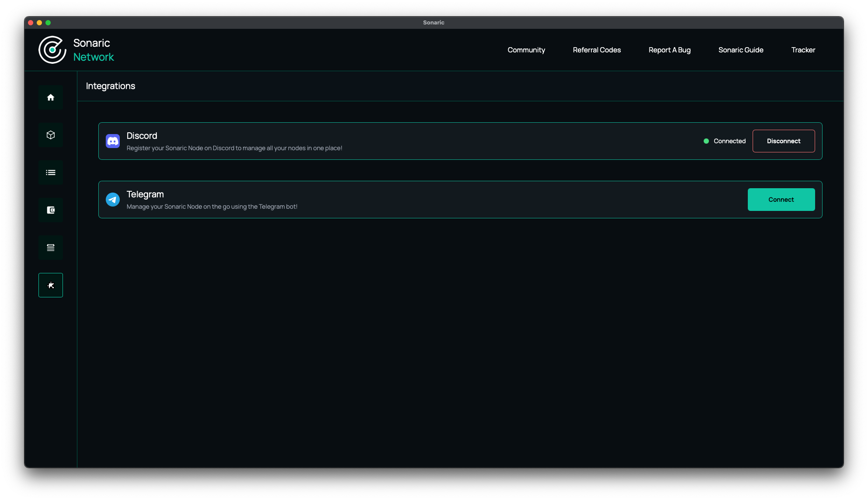Viewport: 868px width, 500px height.
Task: Open the Community menu item
Action: coord(526,50)
